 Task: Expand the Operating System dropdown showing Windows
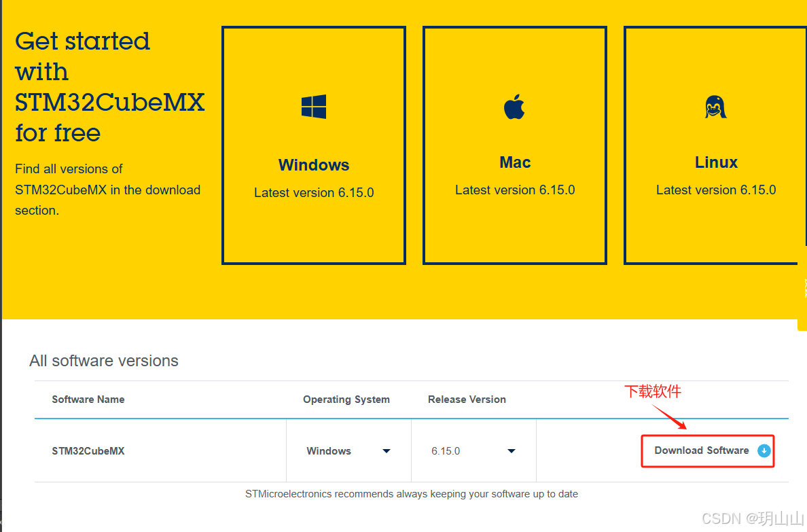(x=348, y=450)
